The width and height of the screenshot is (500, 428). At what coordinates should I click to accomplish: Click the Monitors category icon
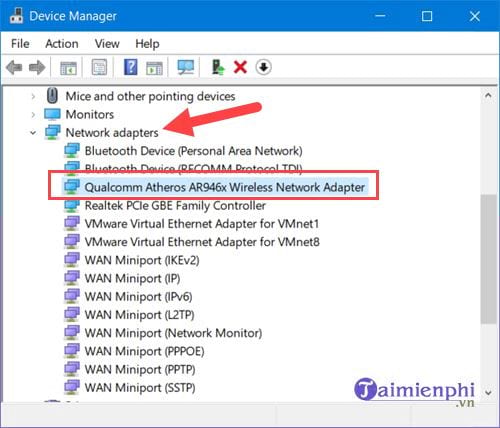[x=53, y=114]
